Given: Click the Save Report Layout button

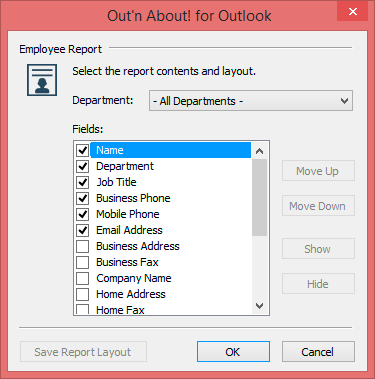Looking at the screenshot, I should pyautogui.click(x=83, y=352).
